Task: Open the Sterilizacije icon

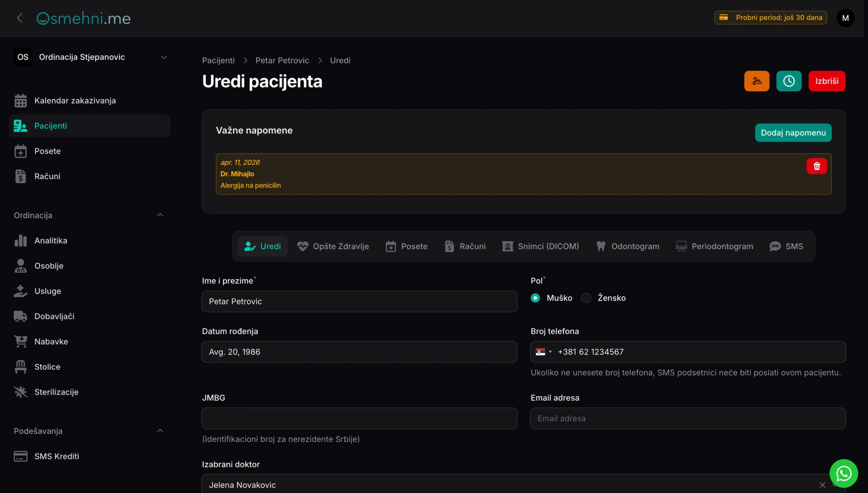Action: (21, 392)
